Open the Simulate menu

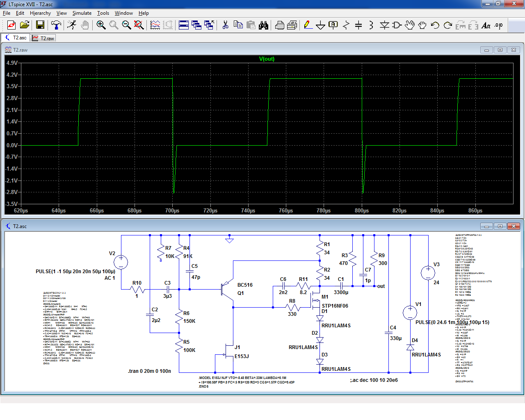[x=82, y=13]
